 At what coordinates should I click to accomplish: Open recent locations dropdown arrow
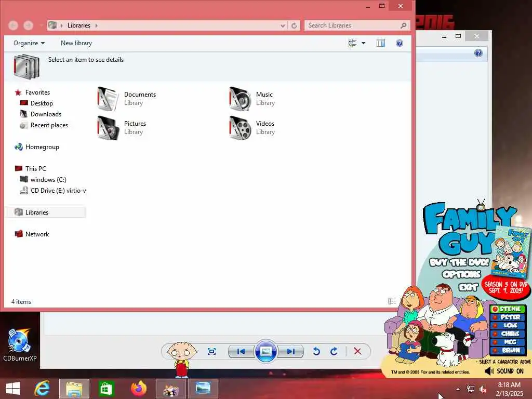41,25
